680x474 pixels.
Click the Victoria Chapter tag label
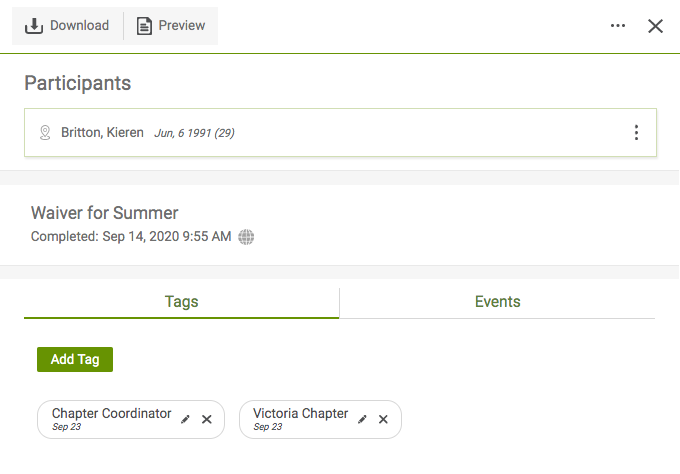coord(300,414)
